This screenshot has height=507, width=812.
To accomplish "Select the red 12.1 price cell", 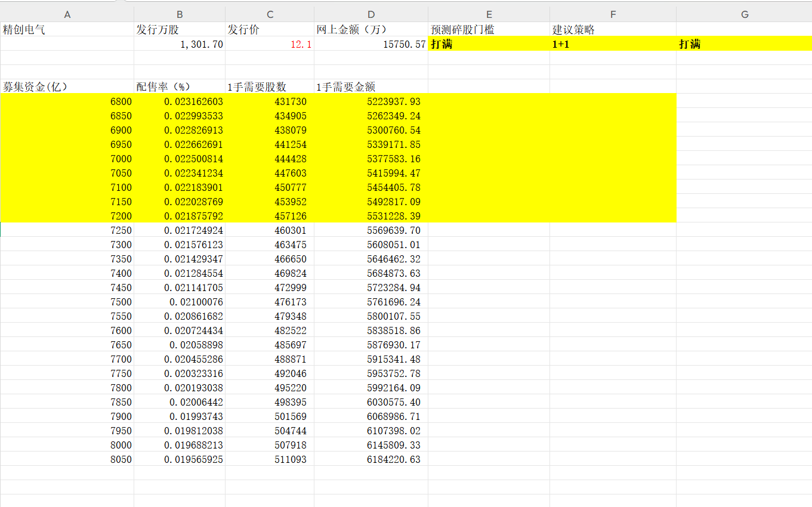I will pyautogui.click(x=270, y=44).
